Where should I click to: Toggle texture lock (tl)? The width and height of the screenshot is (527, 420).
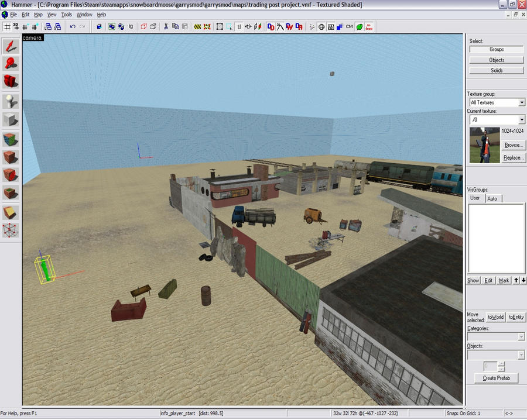coord(239,26)
